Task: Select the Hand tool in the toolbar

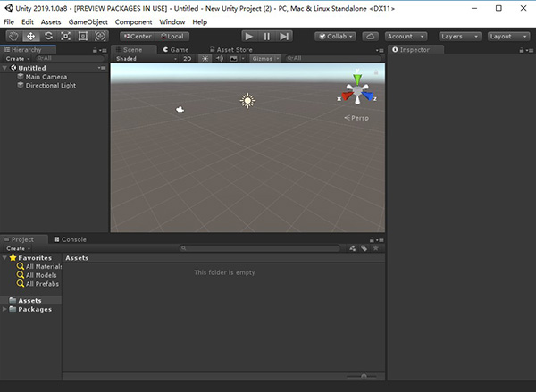Action: 13,36
